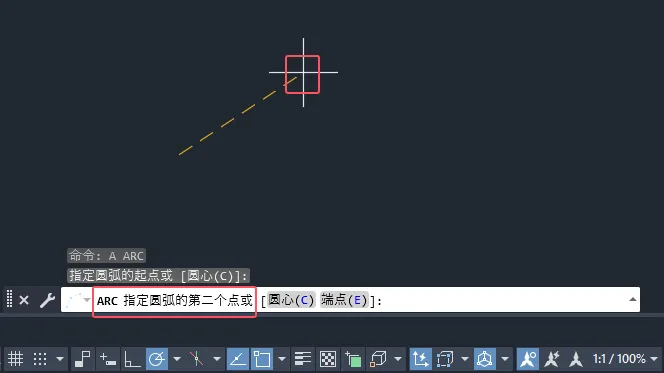Click the 1:1 / 100% scale value

(x=619, y=359)
